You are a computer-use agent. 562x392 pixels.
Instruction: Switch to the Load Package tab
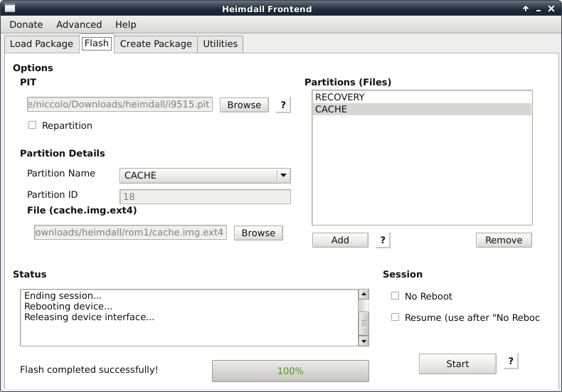pyautogui.click(x=41, y=43)
